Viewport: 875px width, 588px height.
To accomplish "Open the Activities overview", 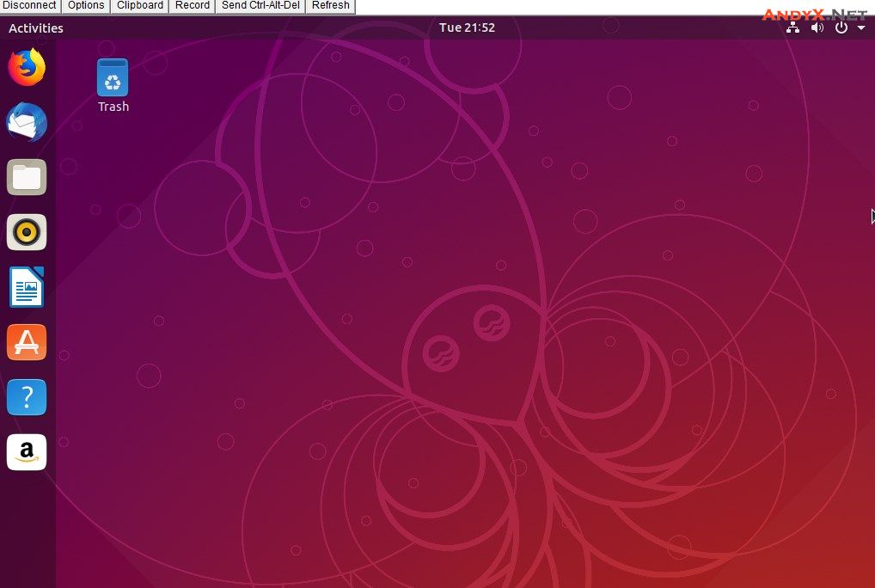I will click(36, 28).
